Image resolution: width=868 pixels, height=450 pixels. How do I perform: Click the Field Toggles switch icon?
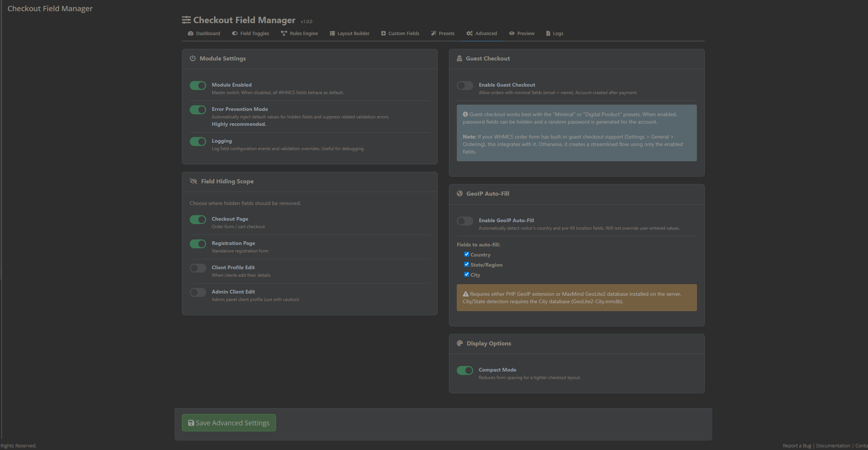pos(235,34)
